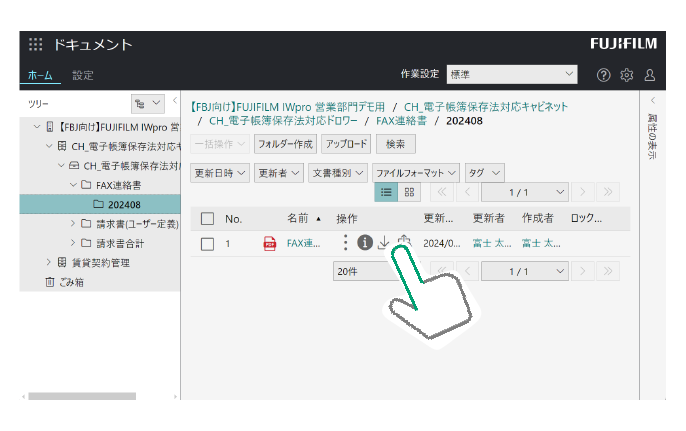Viewport: 686px width, 431px height.
Task: Open the 作業設定 標準 dropdown
Action: (512, 74)
